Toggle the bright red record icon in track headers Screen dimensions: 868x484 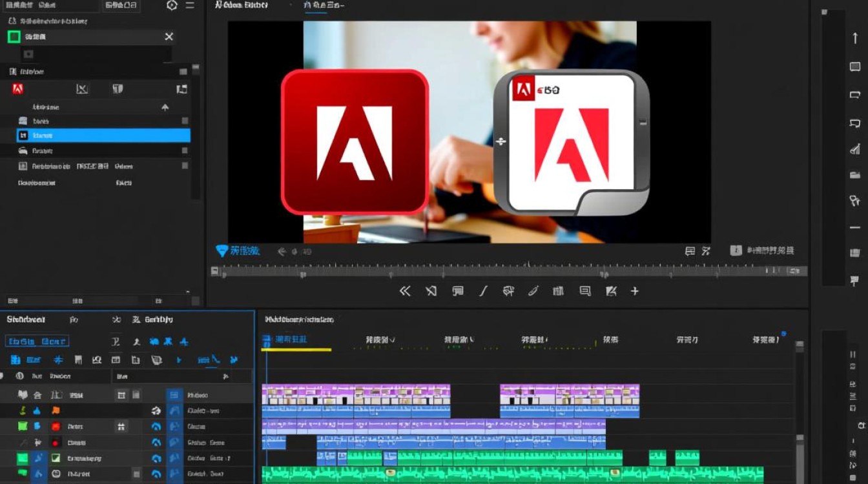56,427
